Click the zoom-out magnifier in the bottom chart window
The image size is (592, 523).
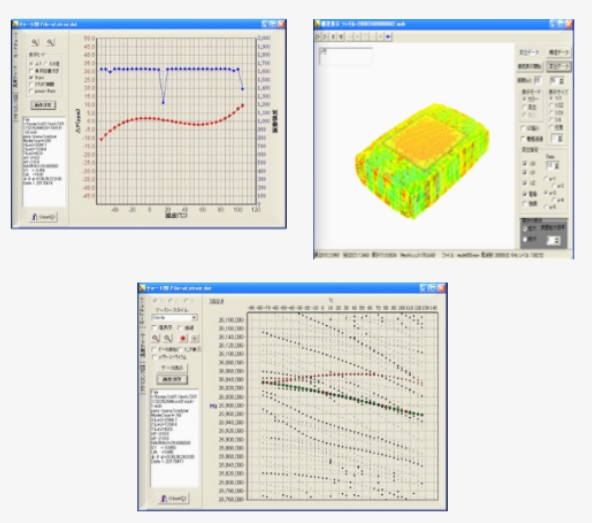click(x=168, y=338)
